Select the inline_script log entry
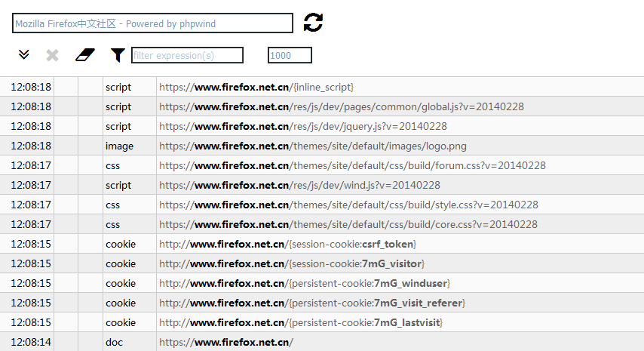 tap(322, 87)
